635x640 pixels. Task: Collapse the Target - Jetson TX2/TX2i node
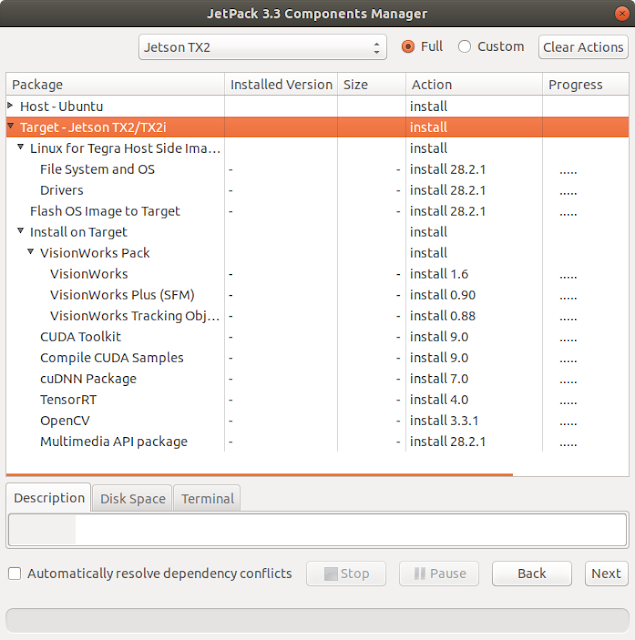click(x=11, y=126)
